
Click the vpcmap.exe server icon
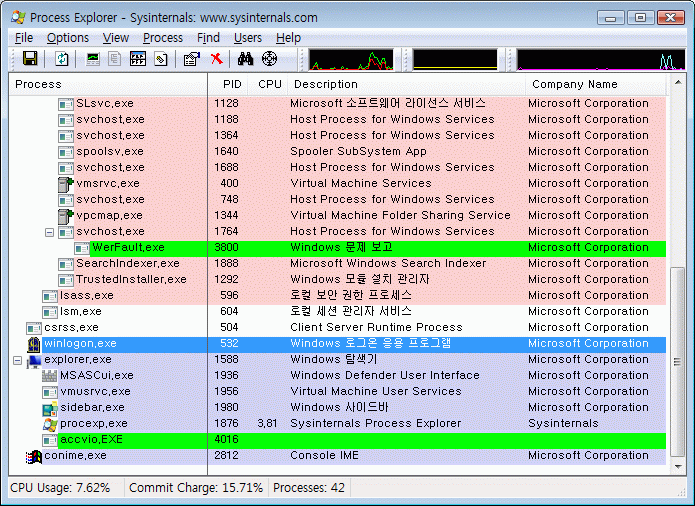[66, 216]
